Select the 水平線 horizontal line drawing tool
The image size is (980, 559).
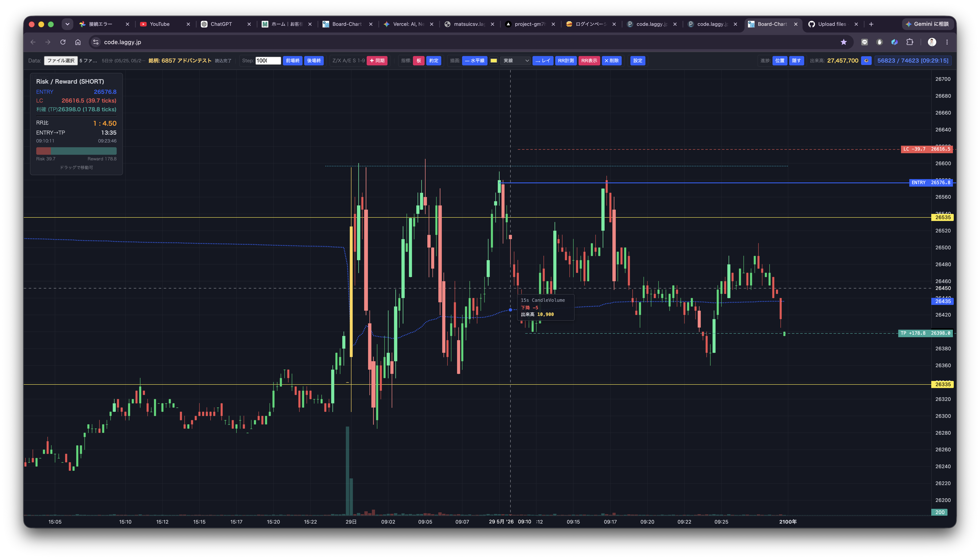(x=475, y=61)
